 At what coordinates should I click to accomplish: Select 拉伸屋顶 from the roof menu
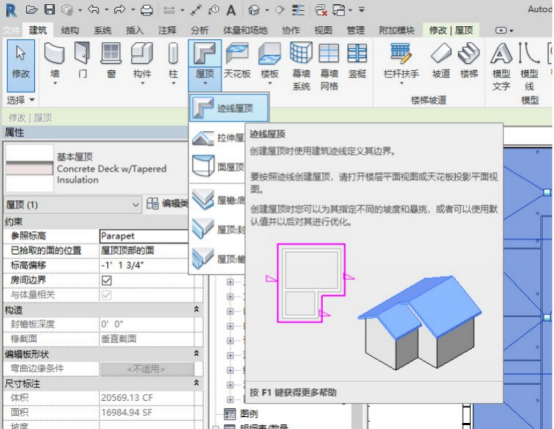[218, 138]
